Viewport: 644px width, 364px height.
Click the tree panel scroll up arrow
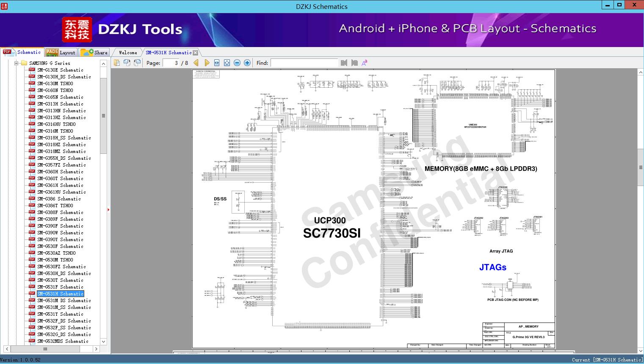[x=103, y=64]
